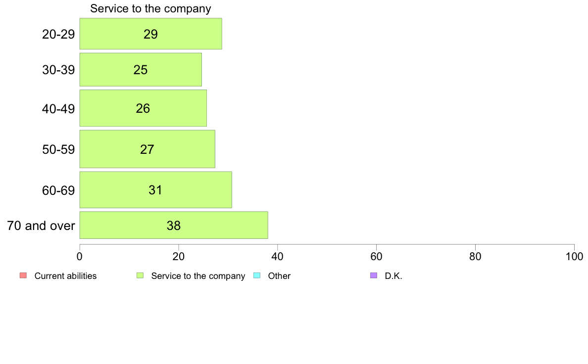The height and width of the screenshot is (364, 588).
Task: Click the 60-69 age group label
Action: (58, 190)
